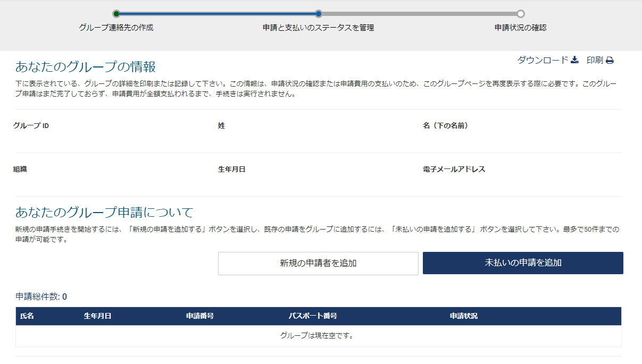Open the 申請と支払いのステータスを管理 step label
Viewport: 642px width, 364px height.
tap(319, 28)
